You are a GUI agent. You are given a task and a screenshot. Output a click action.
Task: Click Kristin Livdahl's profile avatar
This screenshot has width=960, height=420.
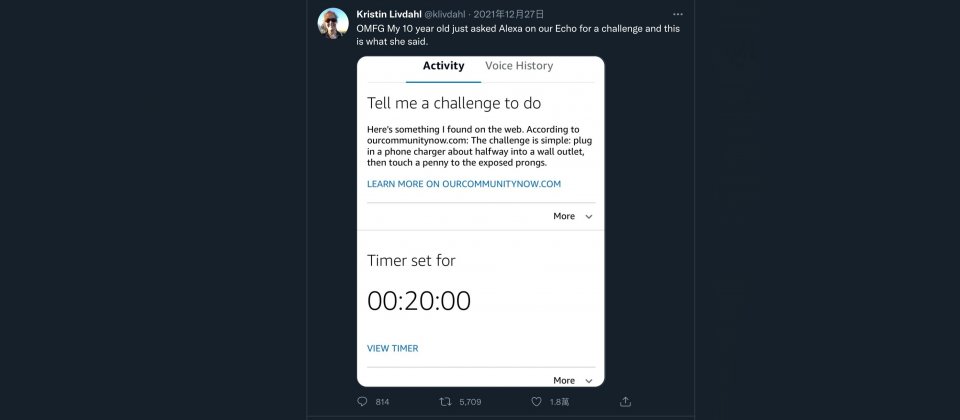point(333,22)
